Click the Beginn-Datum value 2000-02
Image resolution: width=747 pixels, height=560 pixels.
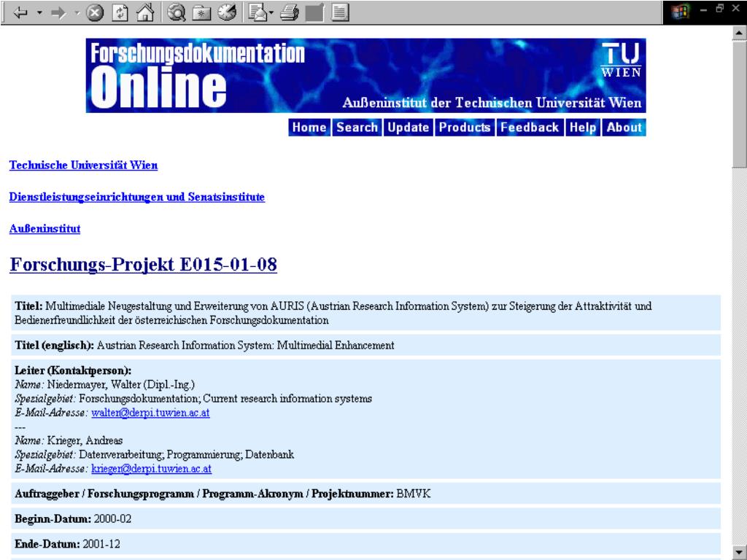112,519
